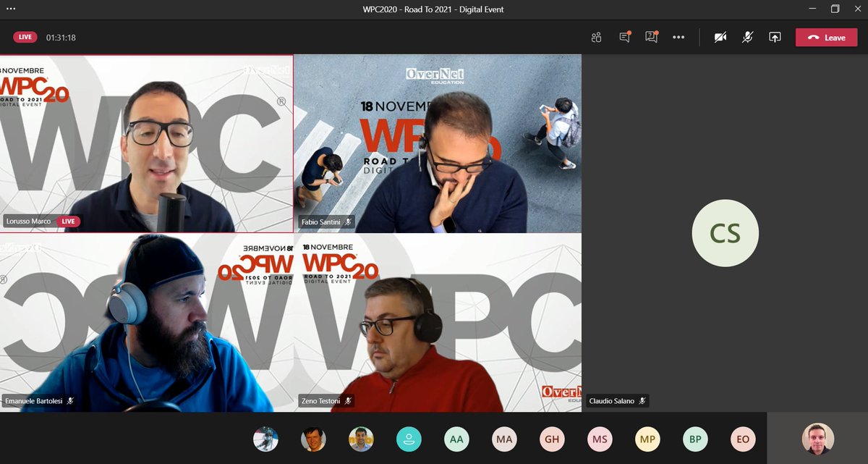Click the EO participant avatar
Screen dimensions: 868x464
pos(743,439)
